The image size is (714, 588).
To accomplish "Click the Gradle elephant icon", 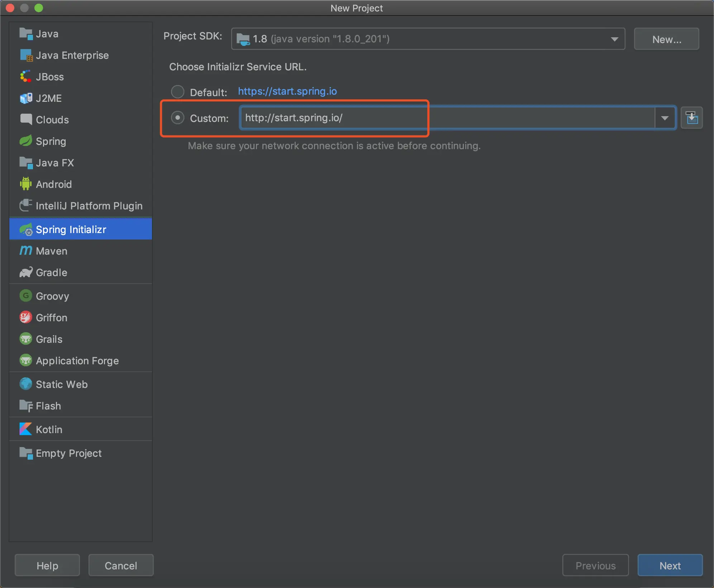I will [26, 272].
